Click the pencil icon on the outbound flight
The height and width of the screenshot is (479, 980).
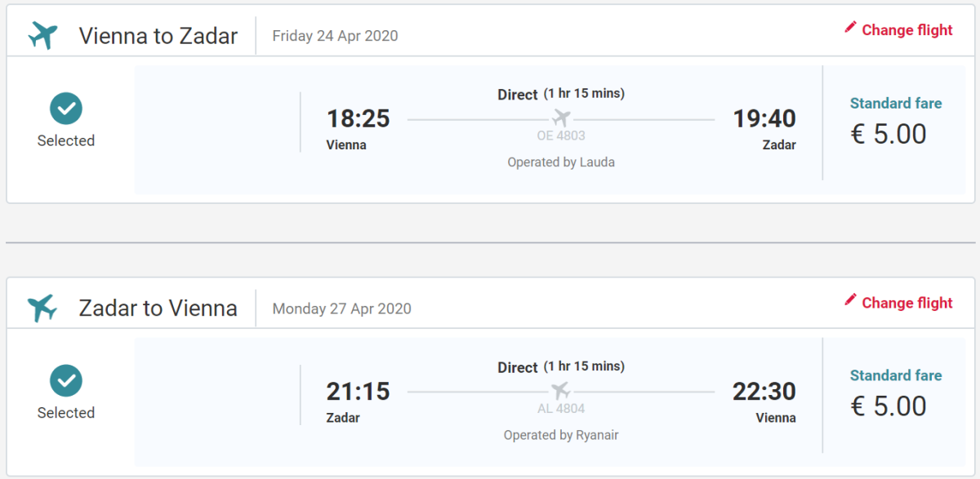850,29
